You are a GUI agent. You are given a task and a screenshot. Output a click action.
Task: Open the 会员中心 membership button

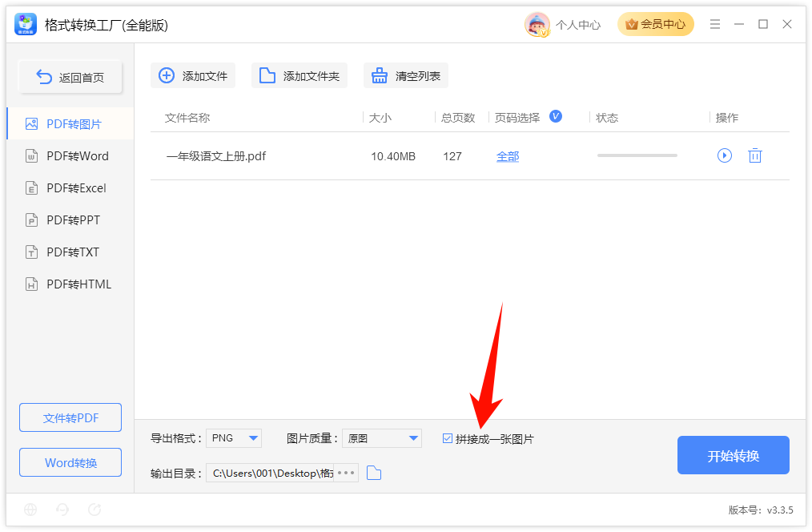coord(655,24)
